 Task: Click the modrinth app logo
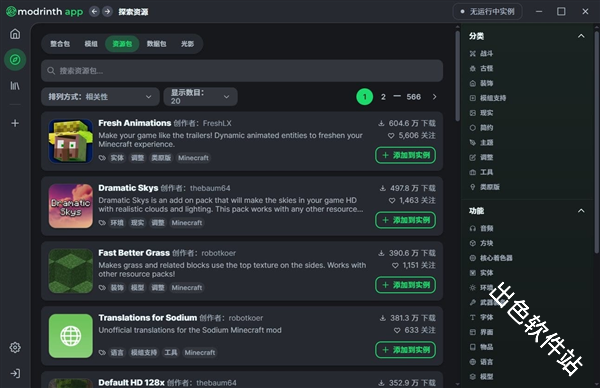click(x=44, y=11)
